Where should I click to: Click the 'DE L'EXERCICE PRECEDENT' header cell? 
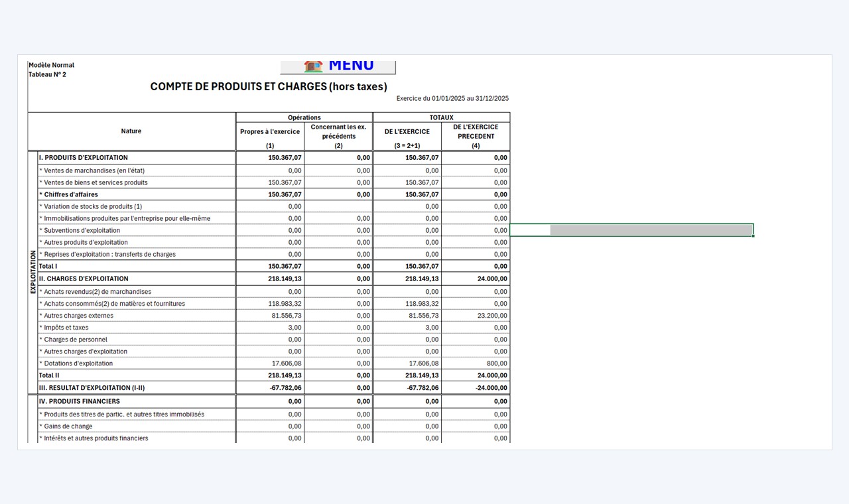tap(476, 131)
